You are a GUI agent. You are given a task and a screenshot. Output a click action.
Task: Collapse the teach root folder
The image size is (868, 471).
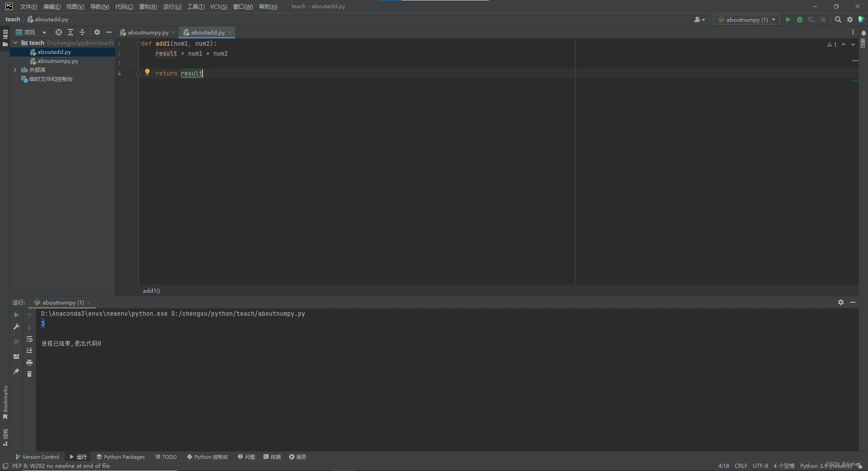[x=15, y=43]
